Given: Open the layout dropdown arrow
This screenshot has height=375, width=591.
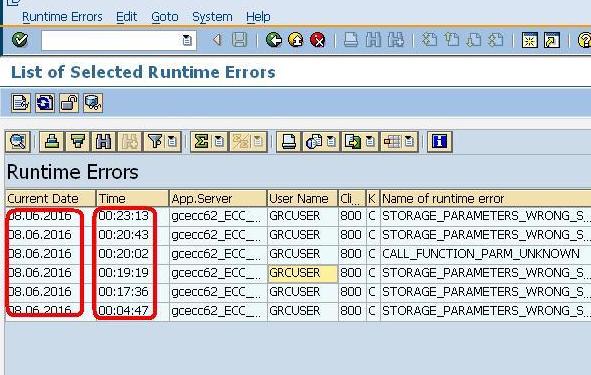Looking at the screenshot, I should [409, 142].
